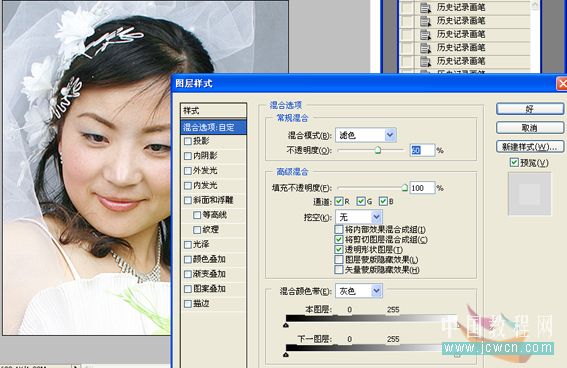The width and height of the screenshot is (567, 368).
Task: Toggle the G channel checkbox
Action: [361, 201]
